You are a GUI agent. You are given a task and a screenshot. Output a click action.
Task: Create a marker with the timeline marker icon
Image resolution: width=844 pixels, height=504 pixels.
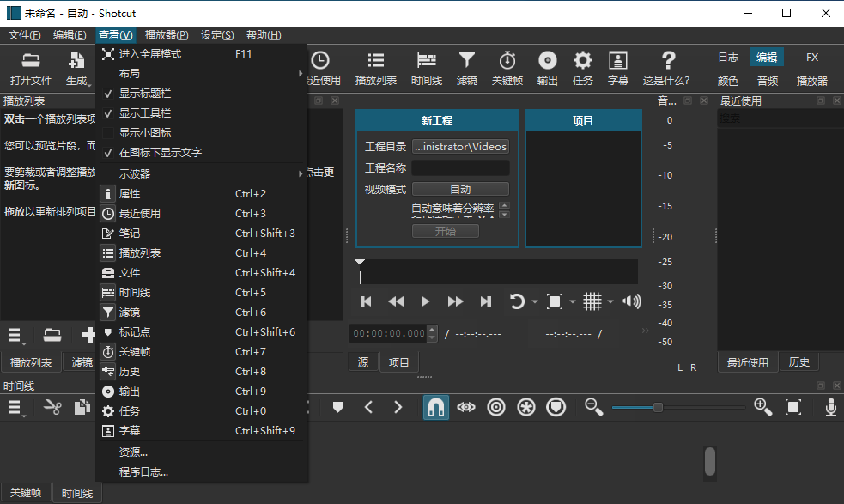click(338, 407)
